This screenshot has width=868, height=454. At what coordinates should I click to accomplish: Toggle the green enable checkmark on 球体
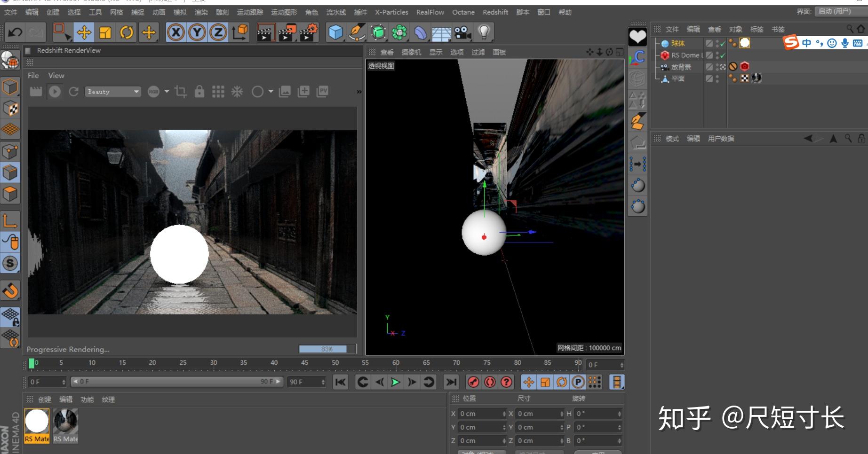tap(723, 43)
